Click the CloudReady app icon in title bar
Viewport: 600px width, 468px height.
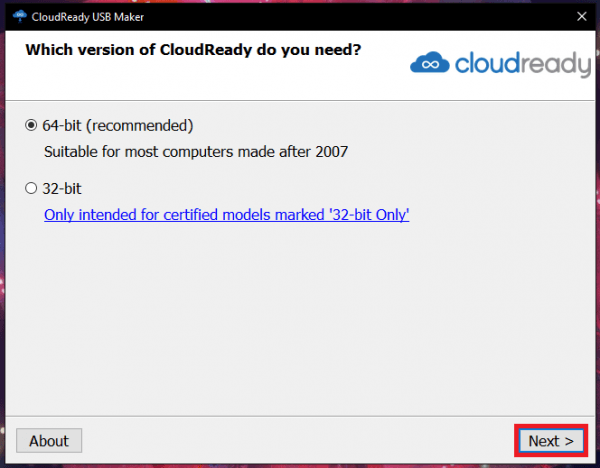click(20, 16)
